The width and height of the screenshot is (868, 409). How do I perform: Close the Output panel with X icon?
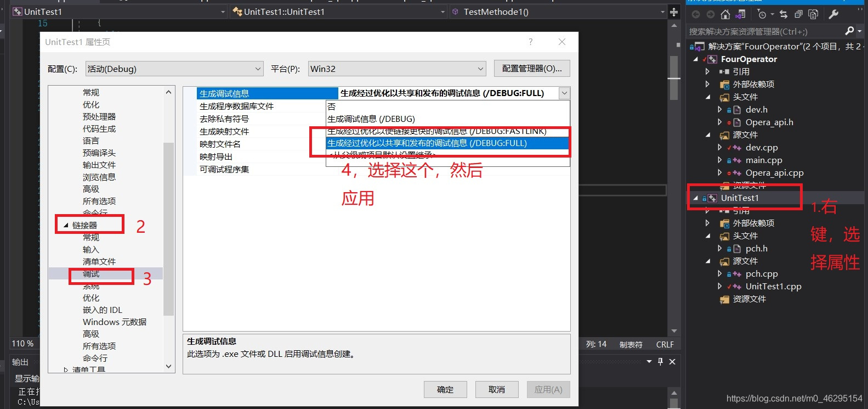672,362
